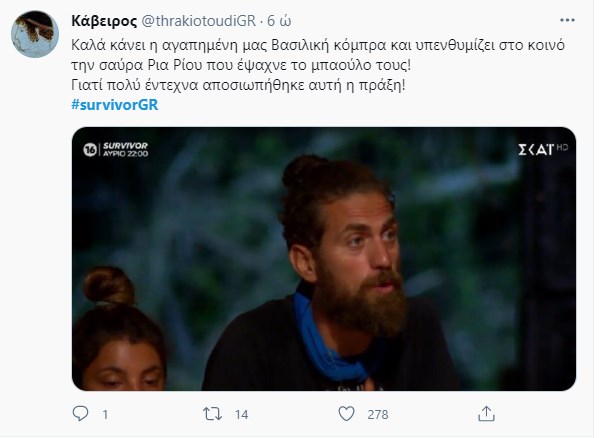Click the Survivor ΑΥΡΙΟ 22:00 logo overlay
Viewport: 602px width, 438px height.
tap(125, 149)
